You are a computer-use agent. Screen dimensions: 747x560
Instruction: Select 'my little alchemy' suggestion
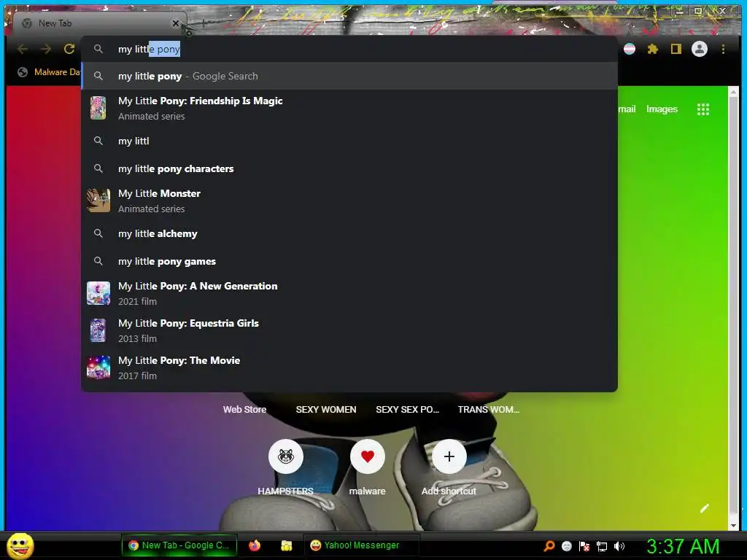[349, 233]
